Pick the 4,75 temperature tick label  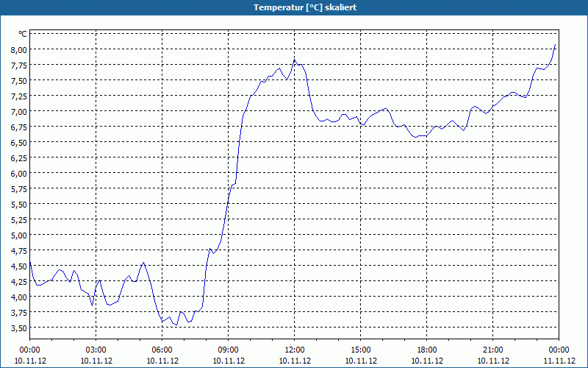click(x=19, y=250)
